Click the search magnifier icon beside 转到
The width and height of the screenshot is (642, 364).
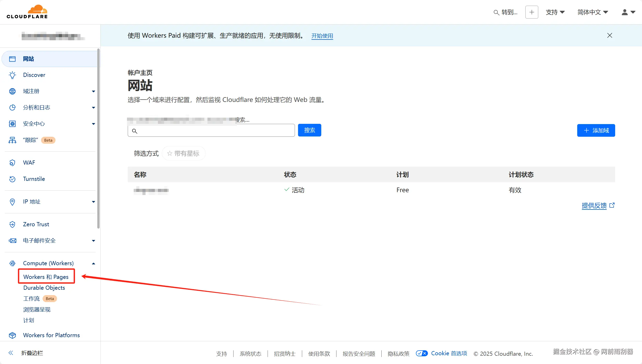496,12
